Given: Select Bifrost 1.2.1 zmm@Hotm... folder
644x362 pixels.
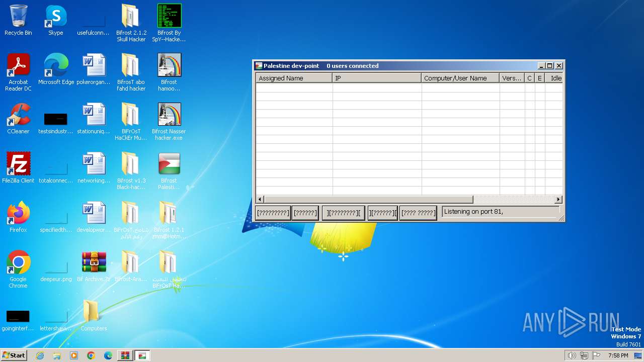Looking at the screenshot, I should tap(169, 220).
